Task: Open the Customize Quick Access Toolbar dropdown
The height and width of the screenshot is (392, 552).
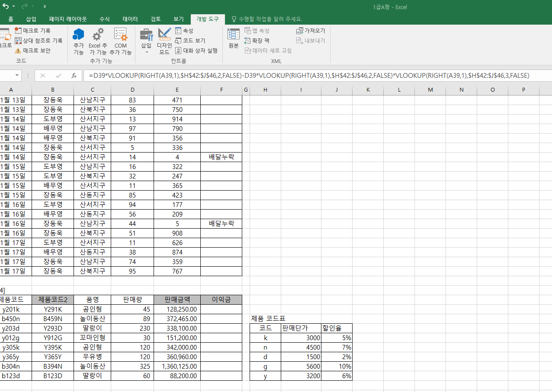Action: pos(45,7)
